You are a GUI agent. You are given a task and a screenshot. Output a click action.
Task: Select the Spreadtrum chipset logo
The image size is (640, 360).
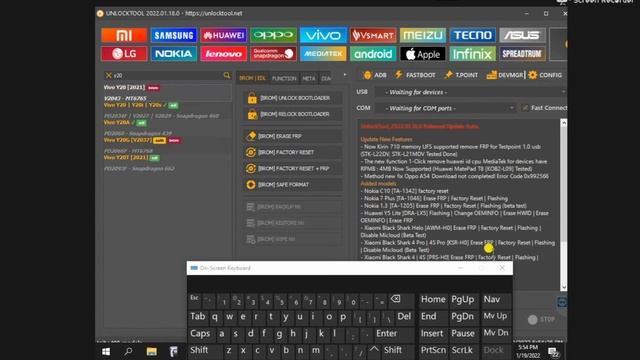[522, 53]
